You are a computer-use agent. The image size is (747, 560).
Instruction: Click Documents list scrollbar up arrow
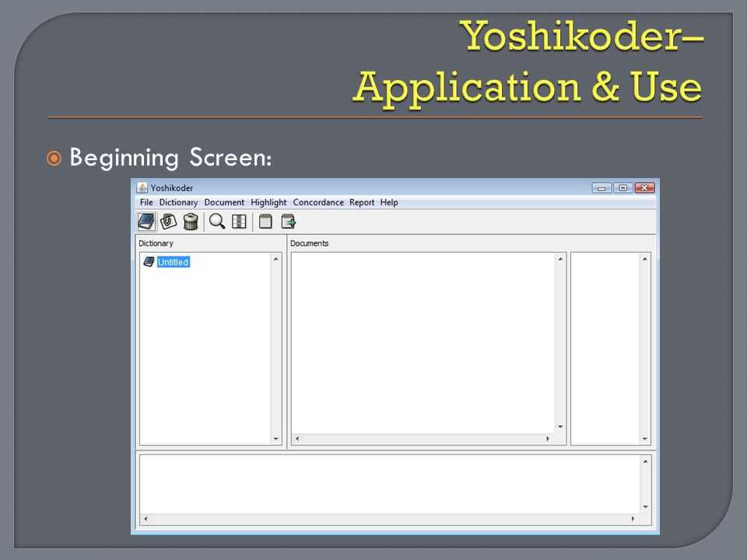coord(560,259)
